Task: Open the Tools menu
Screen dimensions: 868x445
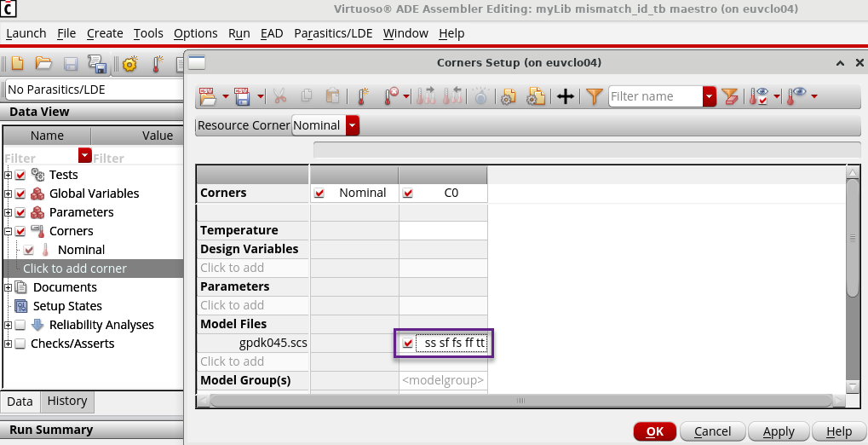Action: [148, 33]
